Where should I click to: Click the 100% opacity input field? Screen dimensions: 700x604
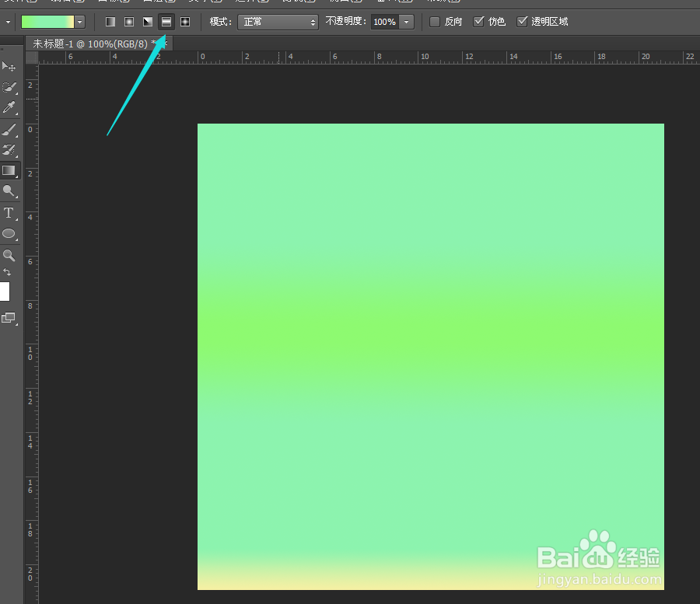coord(385,22)
